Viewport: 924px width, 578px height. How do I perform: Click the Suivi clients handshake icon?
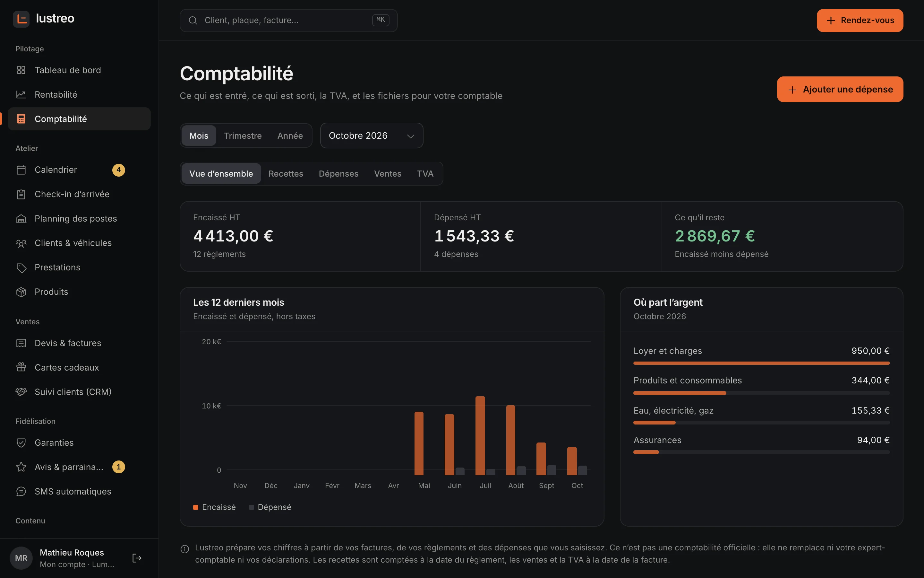[21, 392]
